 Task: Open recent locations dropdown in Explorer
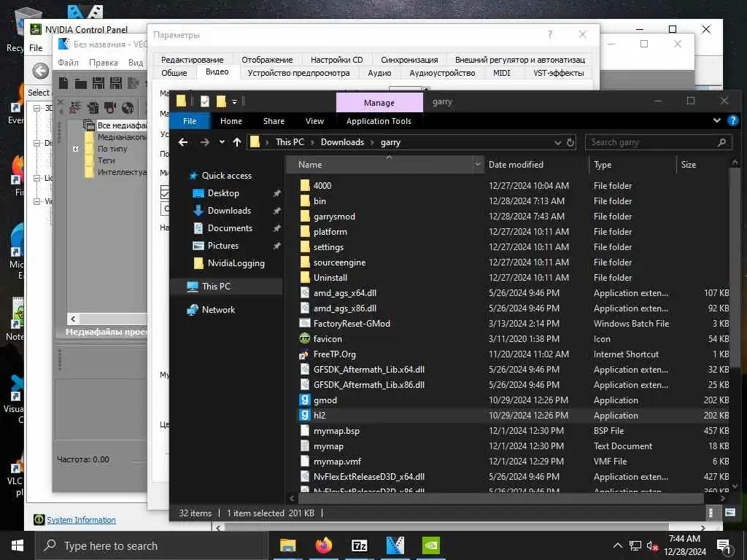pos(222,142)
